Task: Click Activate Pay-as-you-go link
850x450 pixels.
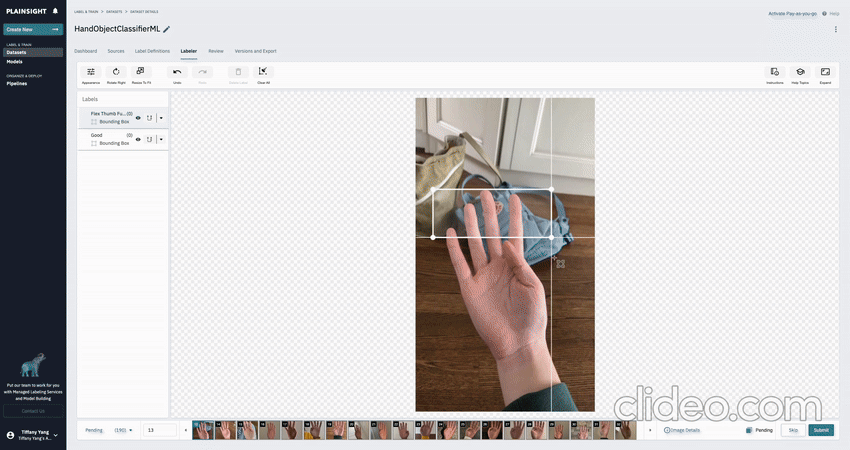Action: click(792, 14)
